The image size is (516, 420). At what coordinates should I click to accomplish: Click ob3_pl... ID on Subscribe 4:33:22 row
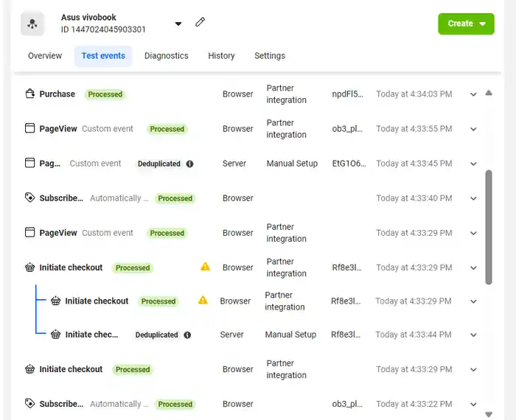point(347,404)
